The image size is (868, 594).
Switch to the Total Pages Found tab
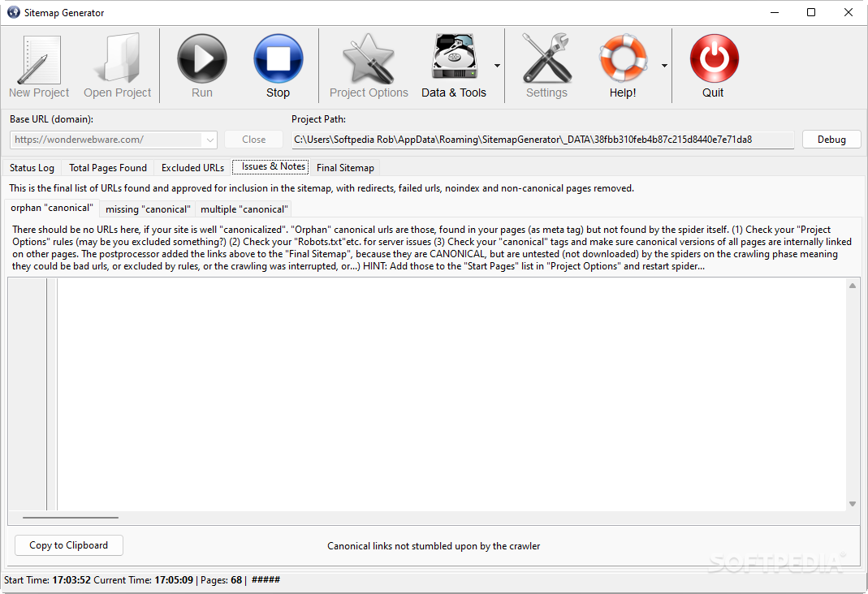[x=108, y=168]
